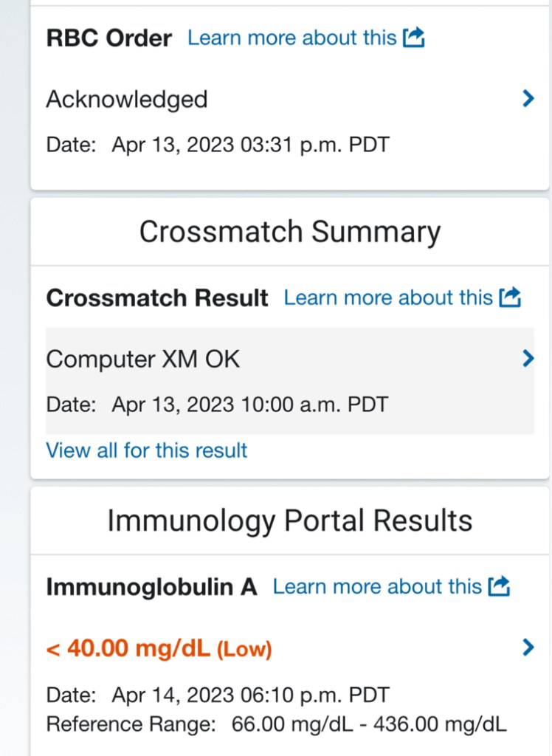552x756 pixels.
Task: Expand the Immunoglobulin A result chevron
Action: pyautogui.click(x=528, y=647)
